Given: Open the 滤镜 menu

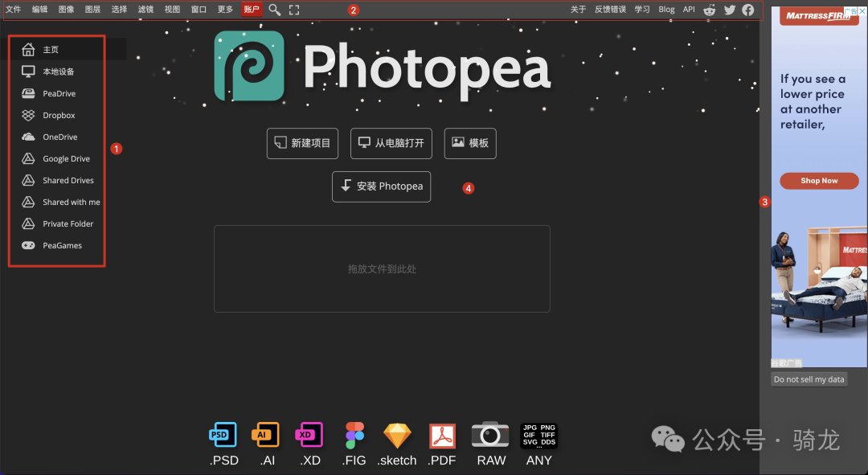Looking at the screenshot, I should pos(145,10).
